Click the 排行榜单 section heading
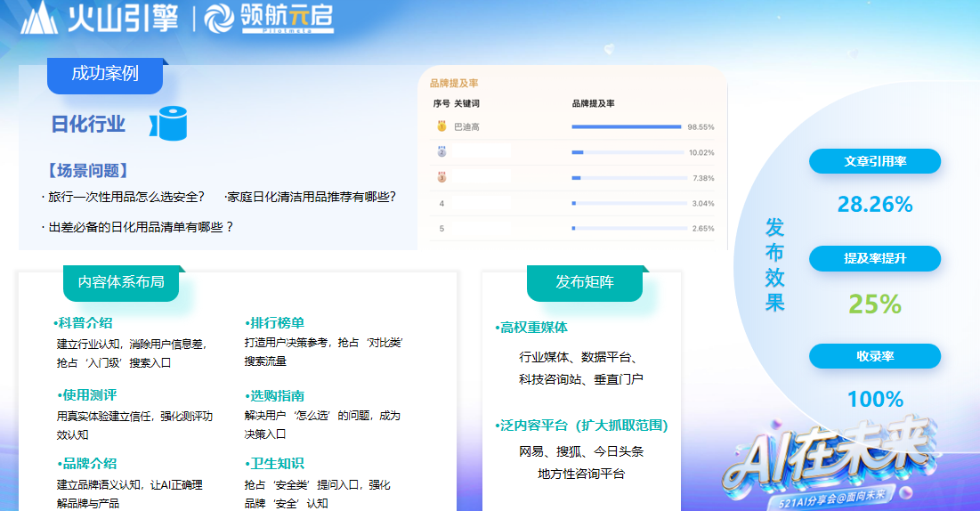The width and height of the screenshot is (980, 511). click(274, 323)
